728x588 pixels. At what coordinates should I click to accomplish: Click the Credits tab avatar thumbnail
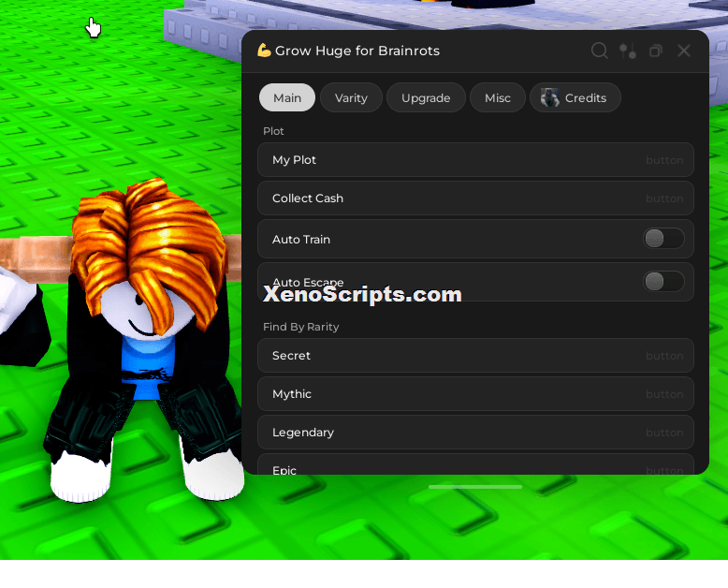549,97
